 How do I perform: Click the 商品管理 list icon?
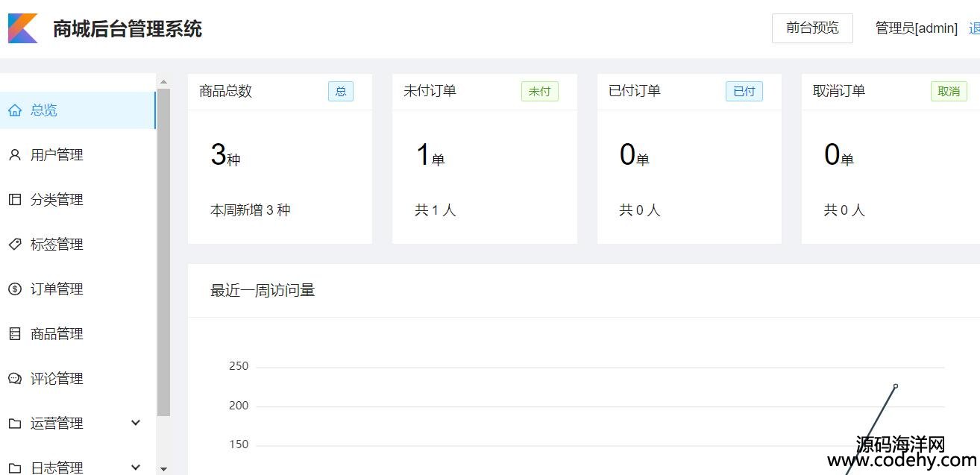[15, 334]
